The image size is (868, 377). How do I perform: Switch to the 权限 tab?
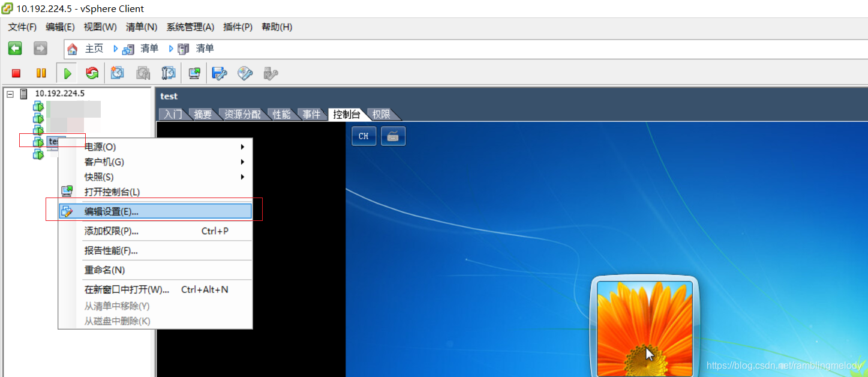click(x=381, y=115)
